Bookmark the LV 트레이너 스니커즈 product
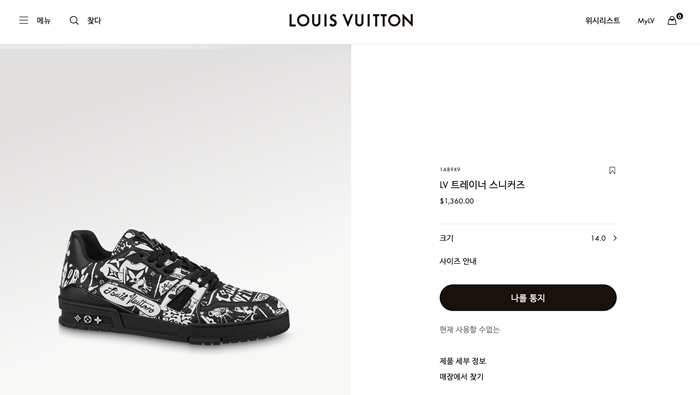Viewport: 700px width, 395px height. pos(612,170)
